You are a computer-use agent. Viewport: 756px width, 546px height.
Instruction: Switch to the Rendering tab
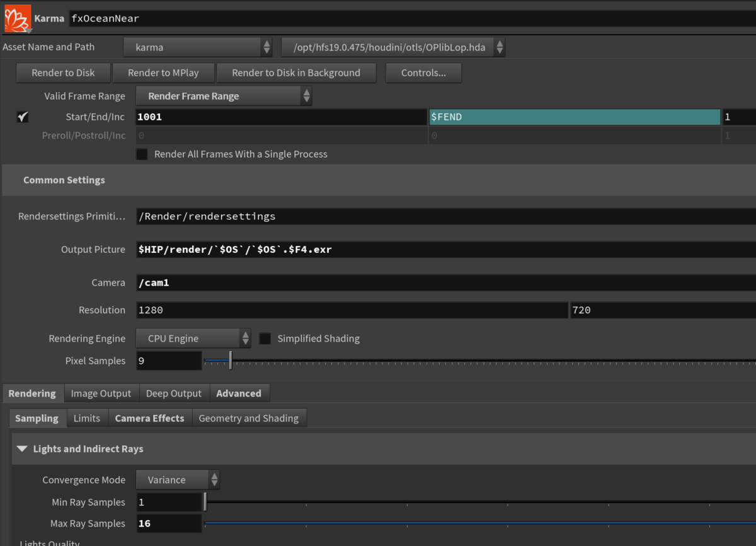tap(32, 393)
